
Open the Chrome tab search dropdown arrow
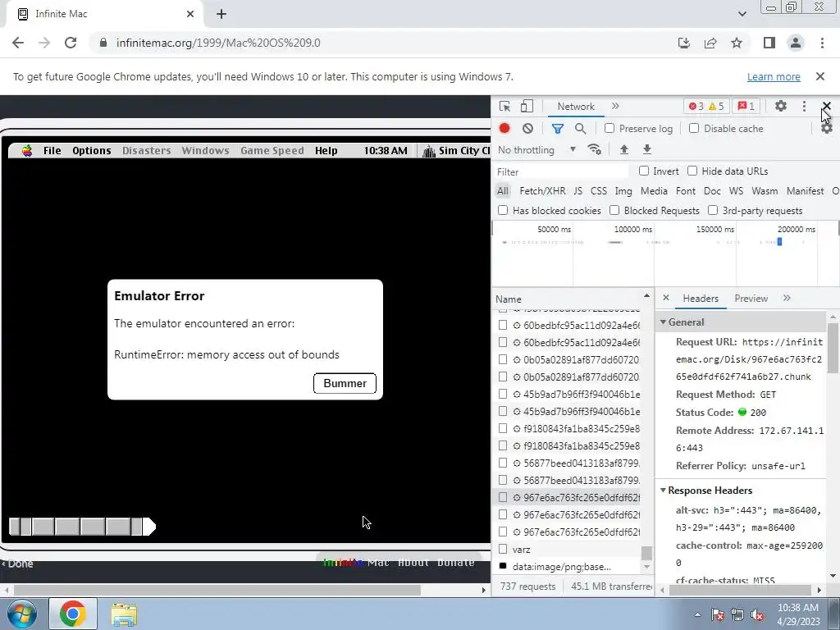pyautogui.click(x=742, y=14)
